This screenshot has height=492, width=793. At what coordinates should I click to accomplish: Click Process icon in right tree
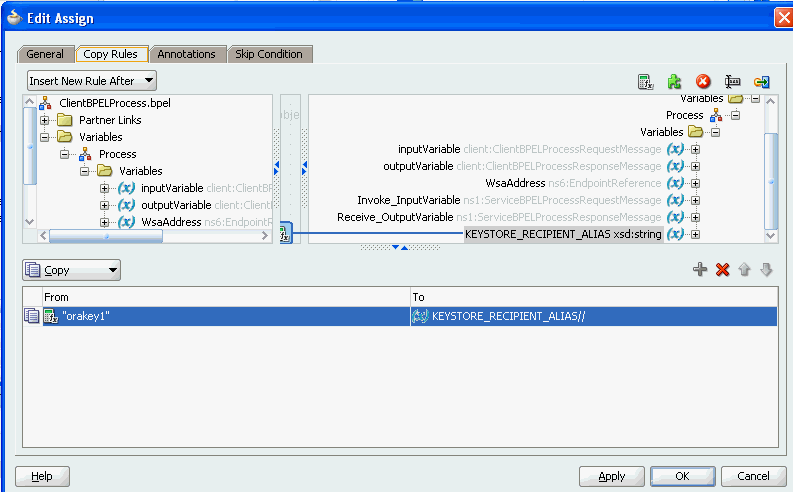pyautogui.click(x=716, y=115)
